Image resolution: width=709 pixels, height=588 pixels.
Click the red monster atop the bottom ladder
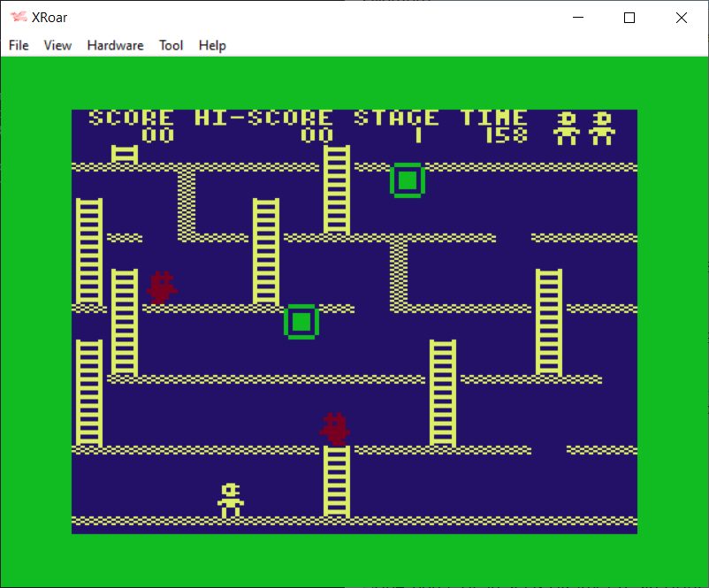[x=335, y=429]
